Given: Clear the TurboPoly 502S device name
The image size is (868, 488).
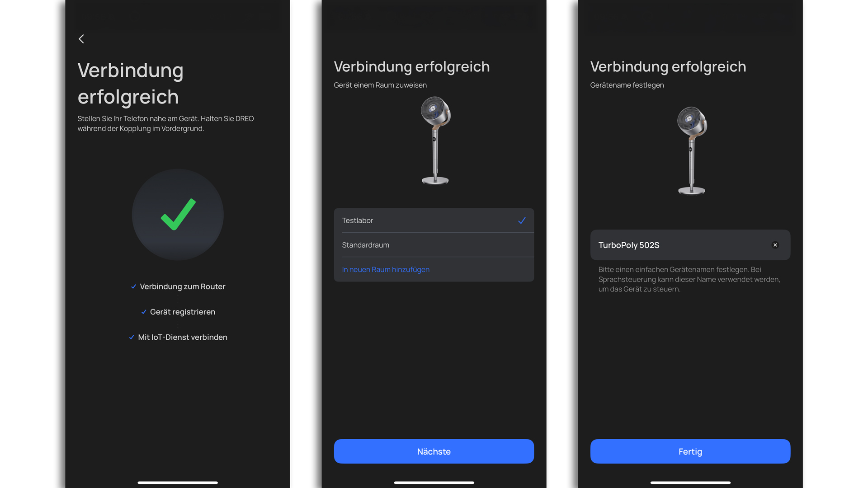Looking at the screenshot, I should tap(775, 245).
